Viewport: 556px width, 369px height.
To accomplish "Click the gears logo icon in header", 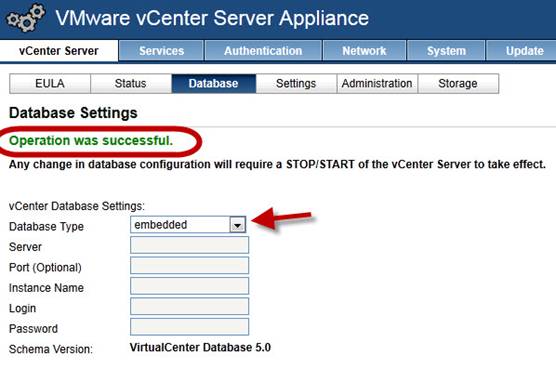I will pos(26,18).
